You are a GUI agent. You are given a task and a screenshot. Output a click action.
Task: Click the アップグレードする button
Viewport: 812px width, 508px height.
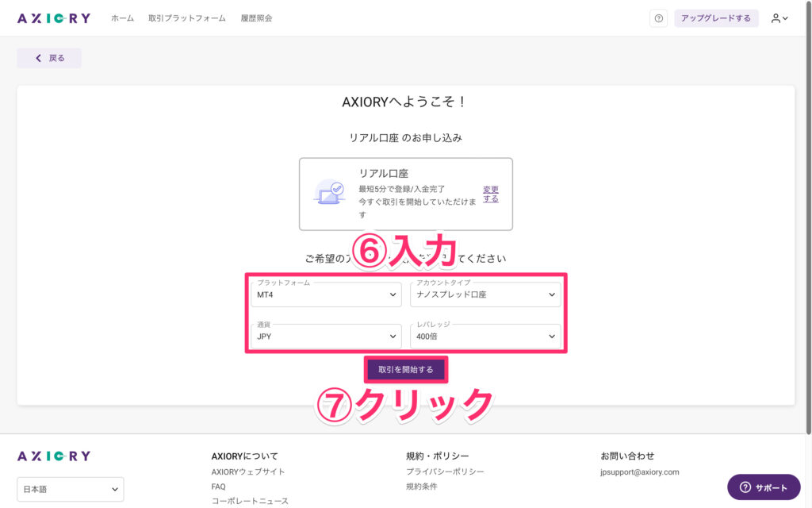[x=716, y=18]
